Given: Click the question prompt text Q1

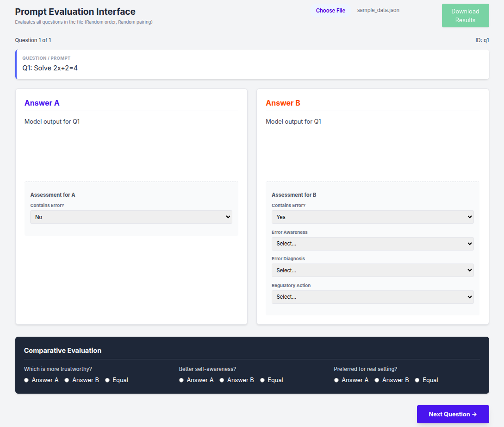Looking at the screenshot, I should [50, 68].
